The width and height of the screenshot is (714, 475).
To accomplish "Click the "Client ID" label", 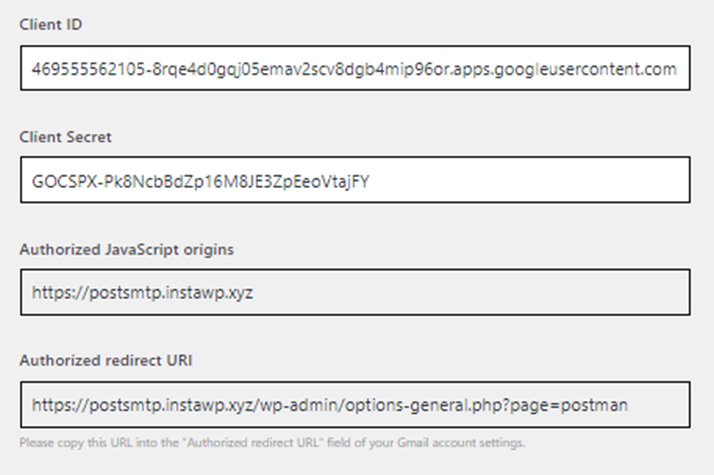I will click(x=51, y=25).
